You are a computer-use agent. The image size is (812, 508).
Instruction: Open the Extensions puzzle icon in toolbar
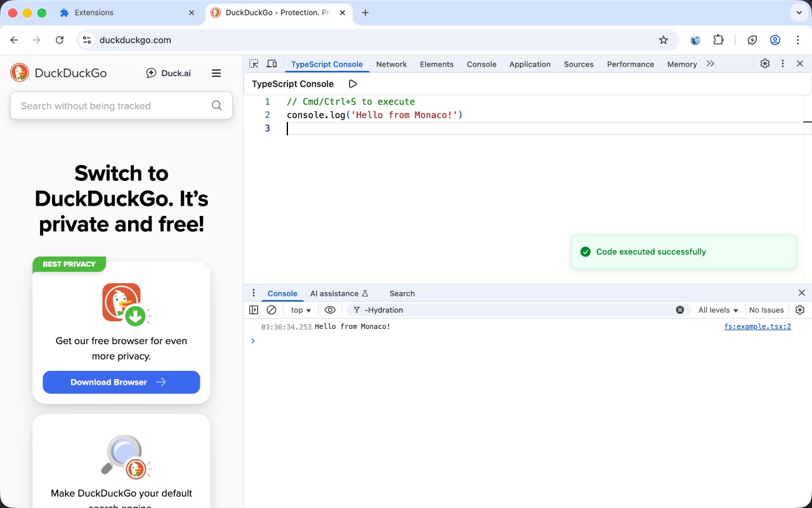click(x=718, y=40)
